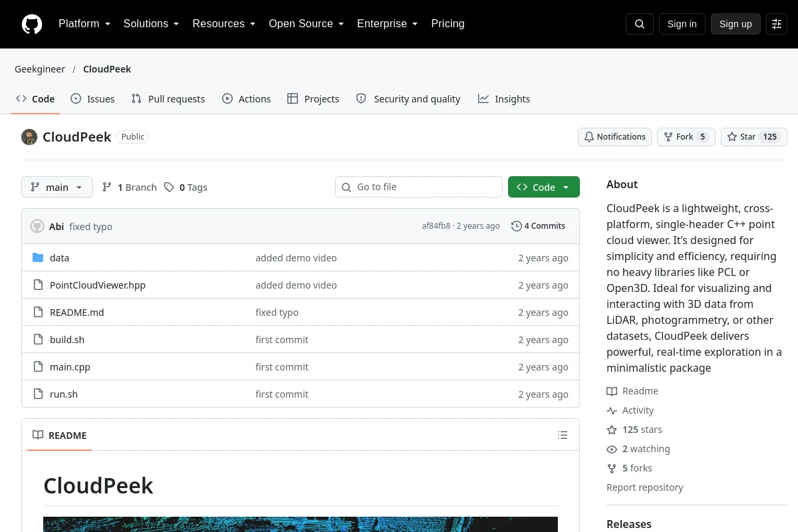Expand the Enterprise menu
The width and height of the screenshot is (798, 532).
[388, 24]
